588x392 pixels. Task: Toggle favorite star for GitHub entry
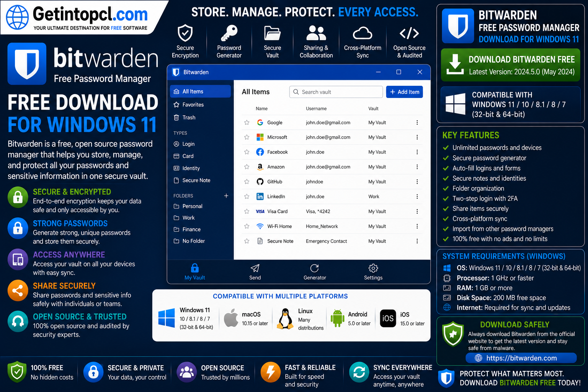click(247, 182)
